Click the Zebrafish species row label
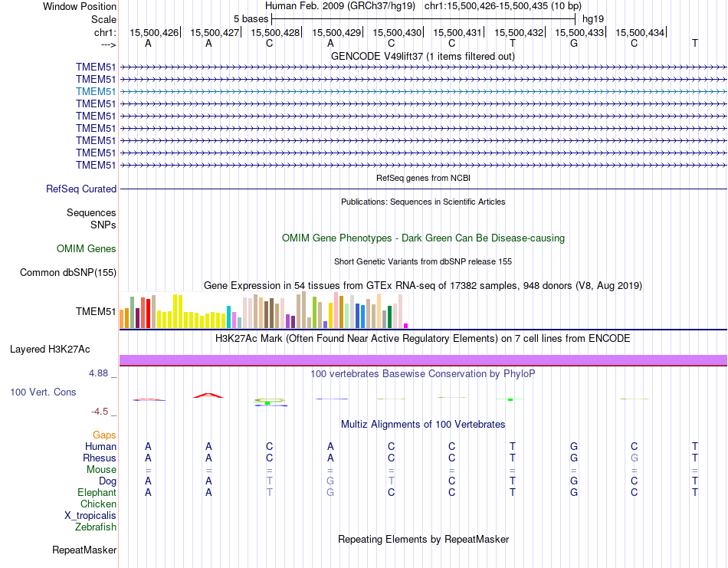 (96, 527)
